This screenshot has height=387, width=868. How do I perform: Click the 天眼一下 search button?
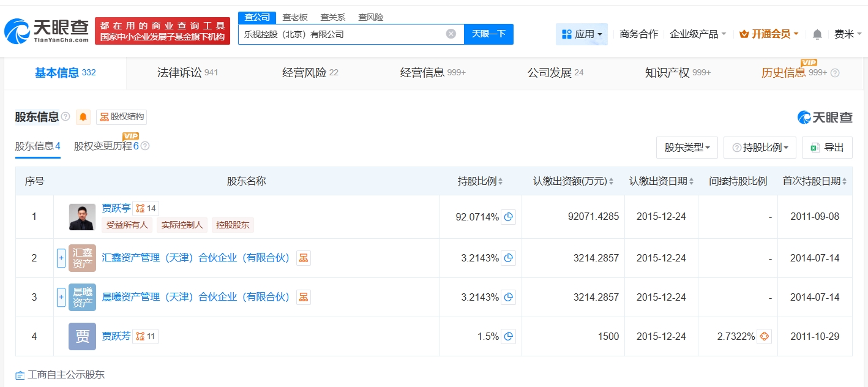coord(488,34)
